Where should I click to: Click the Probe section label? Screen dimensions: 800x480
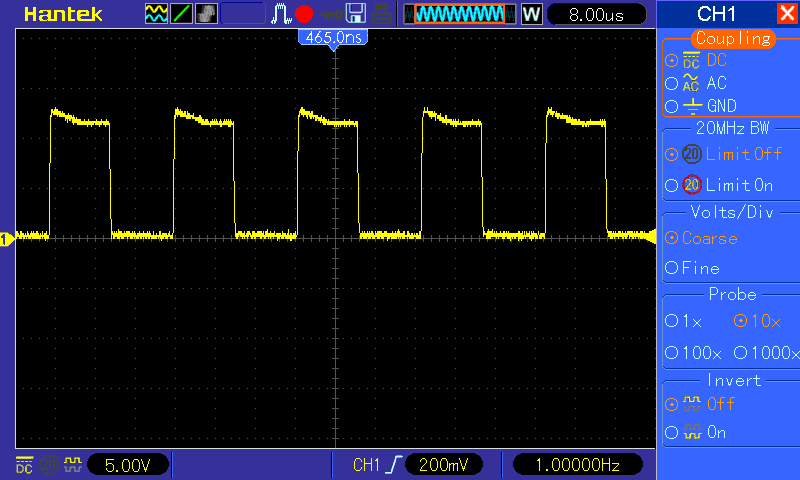[x=732, y=294]
